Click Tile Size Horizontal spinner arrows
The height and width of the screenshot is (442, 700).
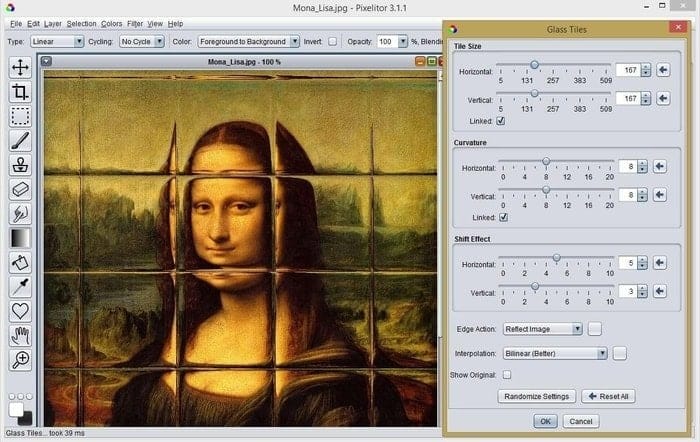646,70
